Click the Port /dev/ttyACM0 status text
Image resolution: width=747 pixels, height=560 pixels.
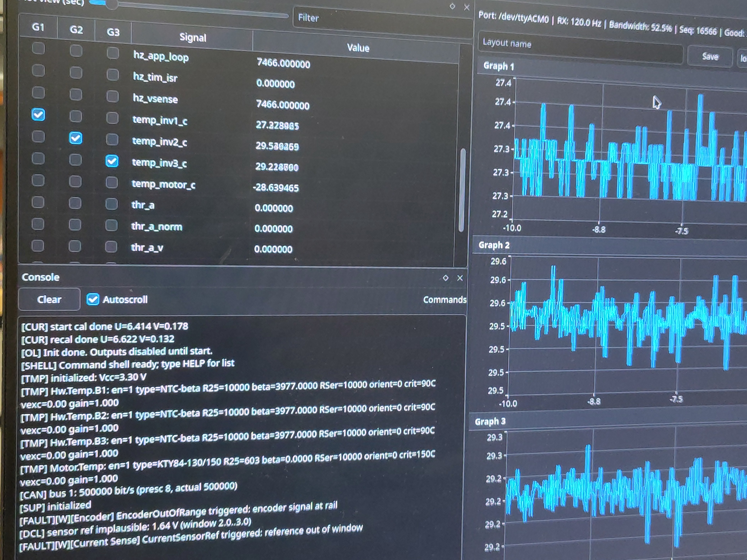click(x=513, y=17)
